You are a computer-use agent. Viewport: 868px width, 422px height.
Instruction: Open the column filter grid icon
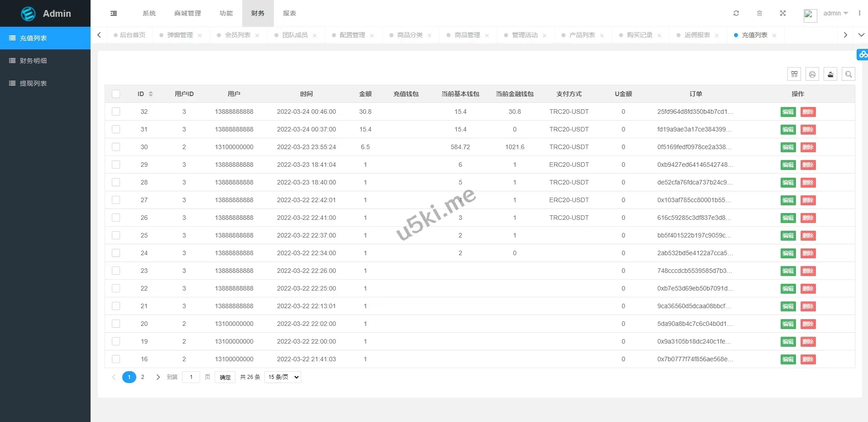[x=794, y=74]
